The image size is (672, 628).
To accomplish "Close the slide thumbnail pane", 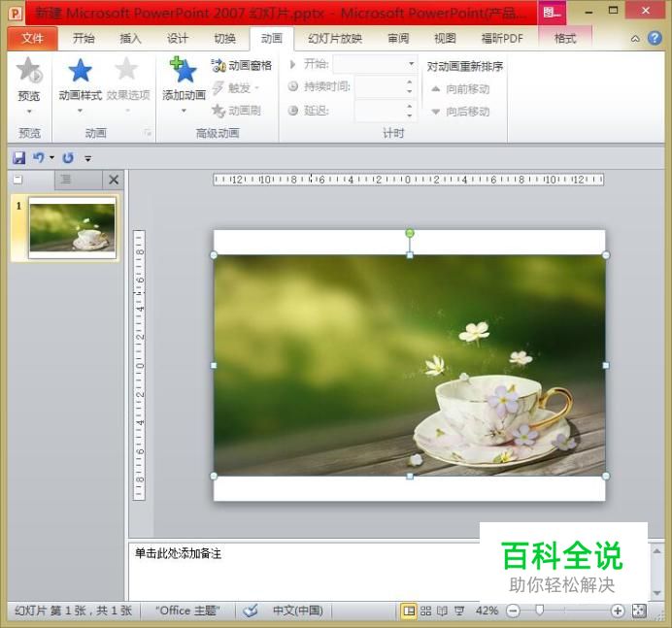I will [x=114, y=180].
